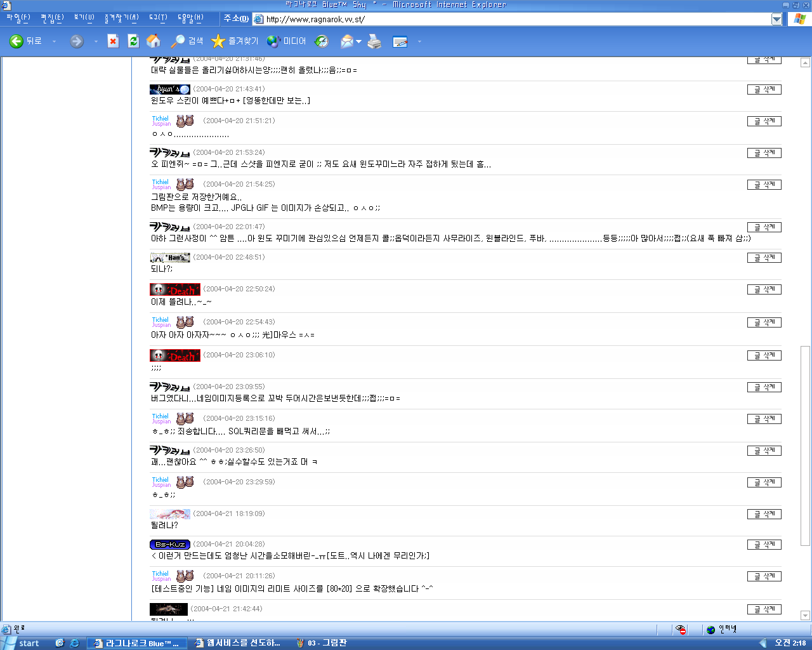Click the Stop loading icon

113,41
